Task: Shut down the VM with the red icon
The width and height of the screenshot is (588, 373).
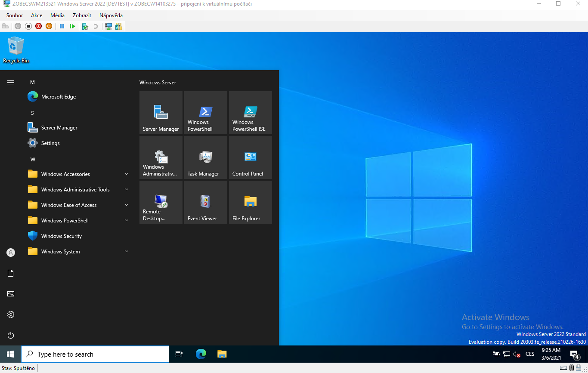Action: pyautogui.click(x=39, y=26)
